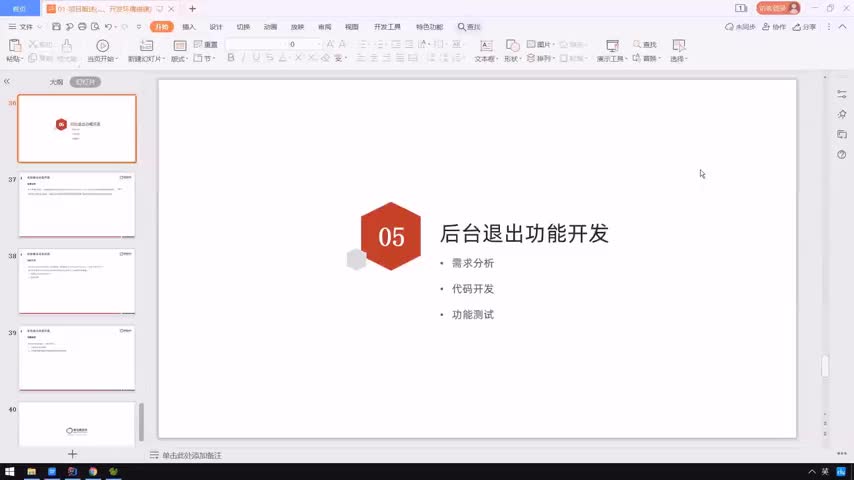Click the Layout (版式) icon
This screenshot has width=854, height=480.
(x=180, y=46)
